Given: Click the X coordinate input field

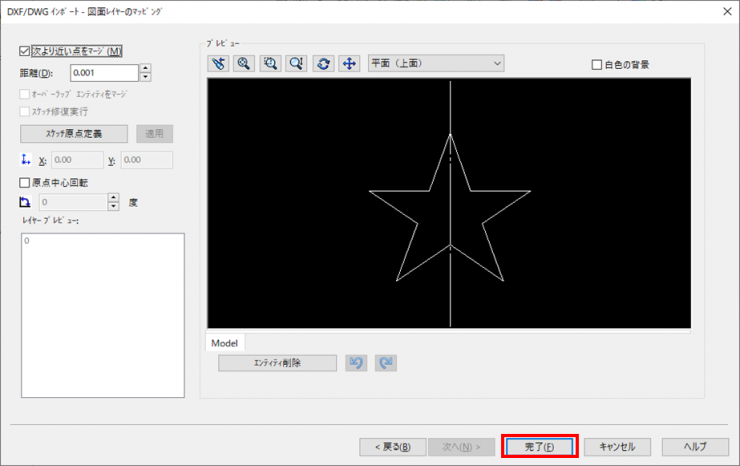Looking at the screenshot, I should coord(77,160).
